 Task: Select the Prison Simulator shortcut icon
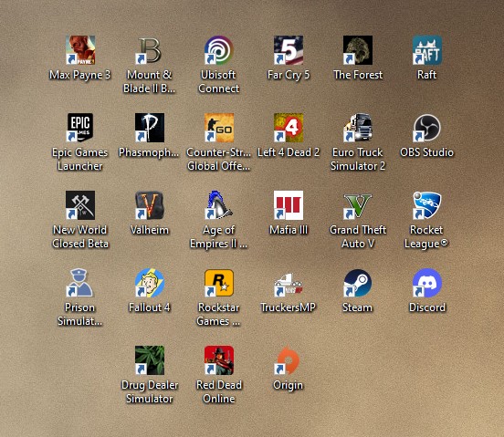(80, 283)
